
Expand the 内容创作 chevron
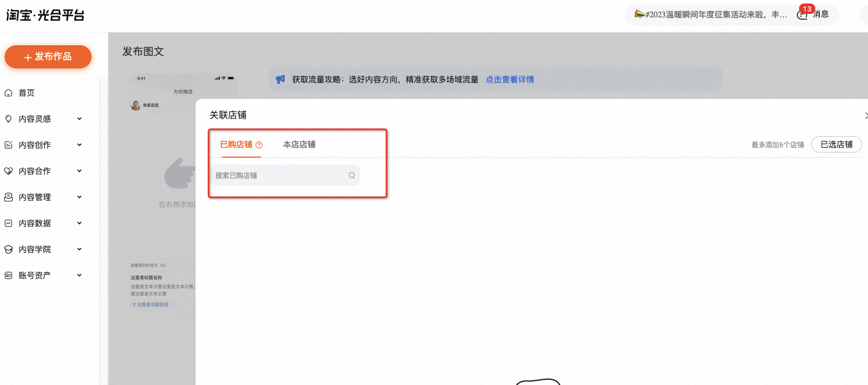click(x=79, y=145)
